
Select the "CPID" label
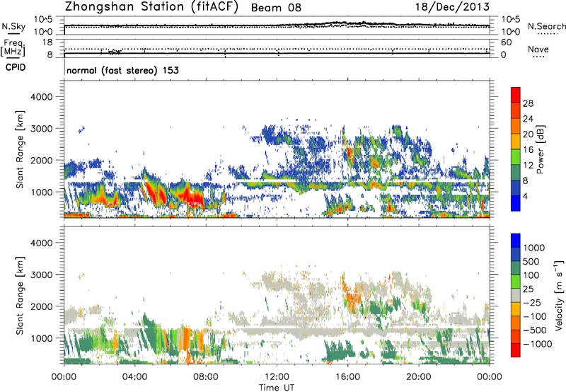point(16,67)
